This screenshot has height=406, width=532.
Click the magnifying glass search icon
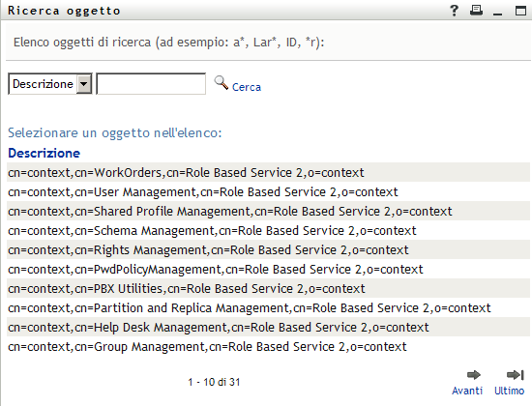coord(222,83)
